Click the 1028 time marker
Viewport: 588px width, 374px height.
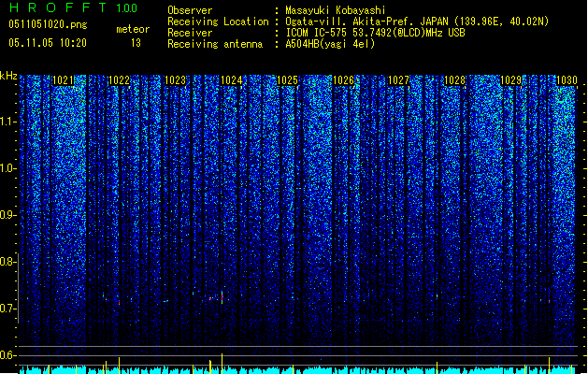[455, 80]
